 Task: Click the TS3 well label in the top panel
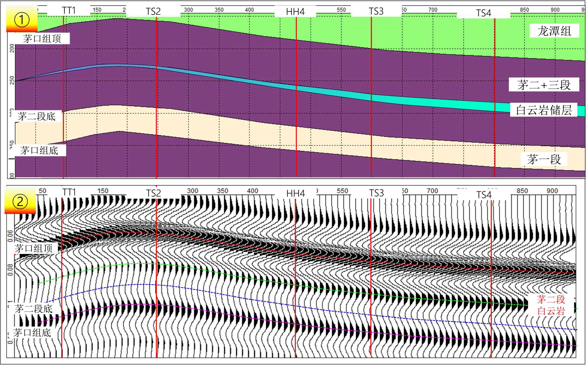pos(376,11)
